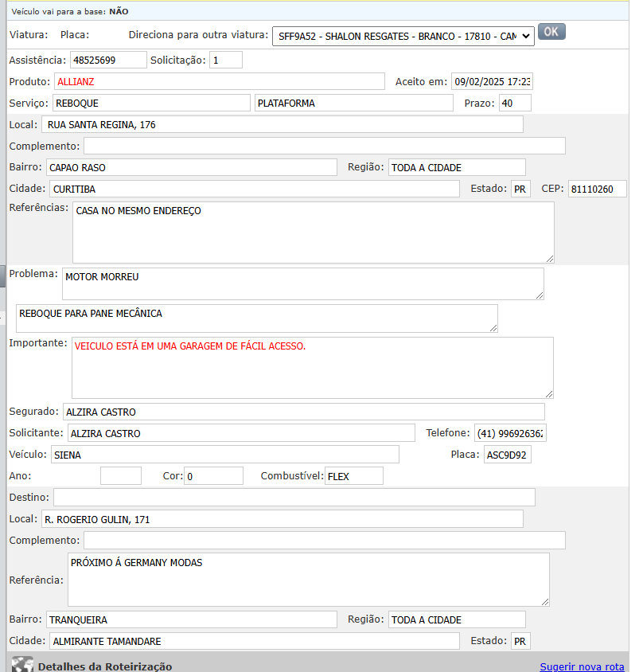Select the Solicitação input field
The height and width of the screenshot is (672, 639).
226,60
